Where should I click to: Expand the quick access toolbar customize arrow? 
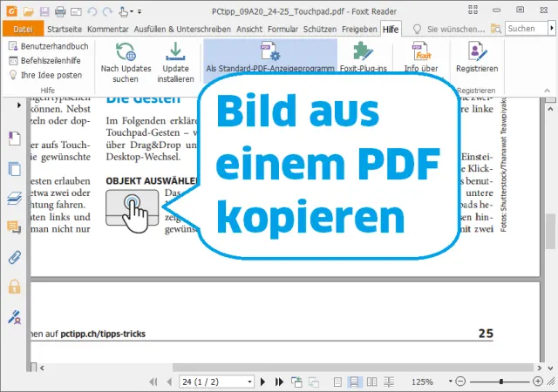[139, 11]
